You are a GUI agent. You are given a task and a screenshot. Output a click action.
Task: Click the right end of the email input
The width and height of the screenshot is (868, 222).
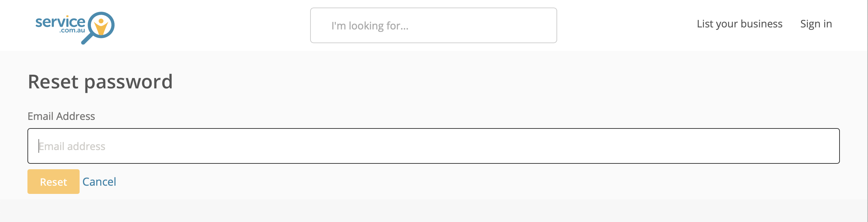coord(823,146)
